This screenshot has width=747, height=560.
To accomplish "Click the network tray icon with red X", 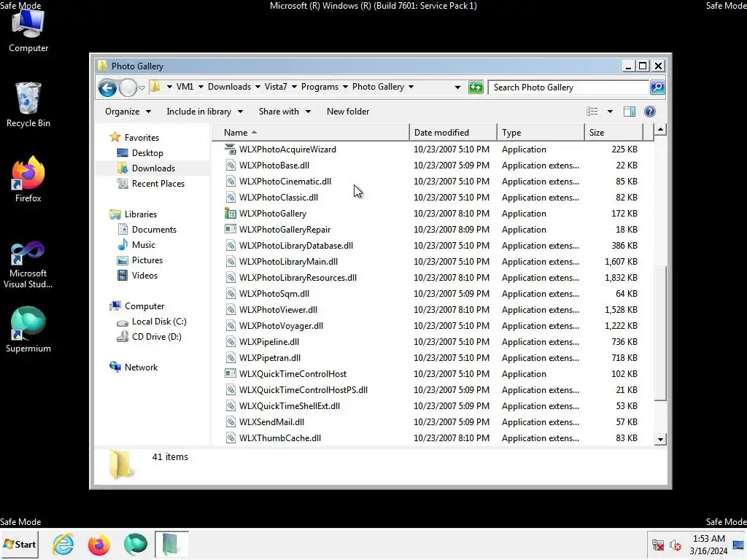I will (x=658, y=545).
